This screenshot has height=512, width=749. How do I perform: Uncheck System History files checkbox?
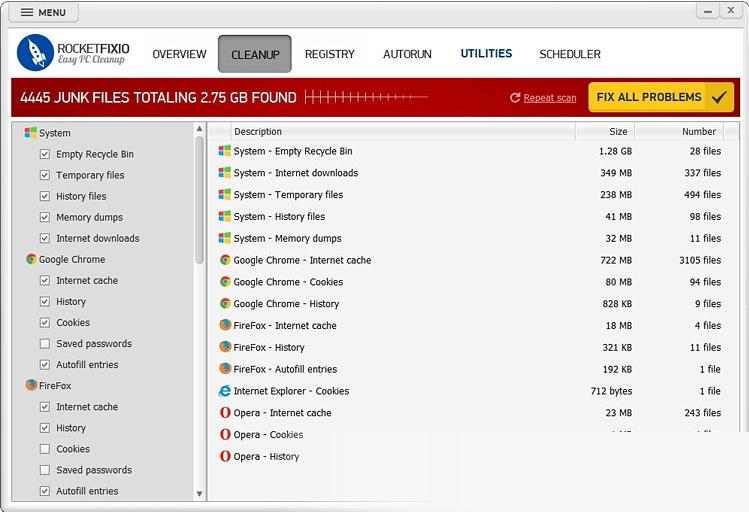pyautogui.click(x=45, y=196)
